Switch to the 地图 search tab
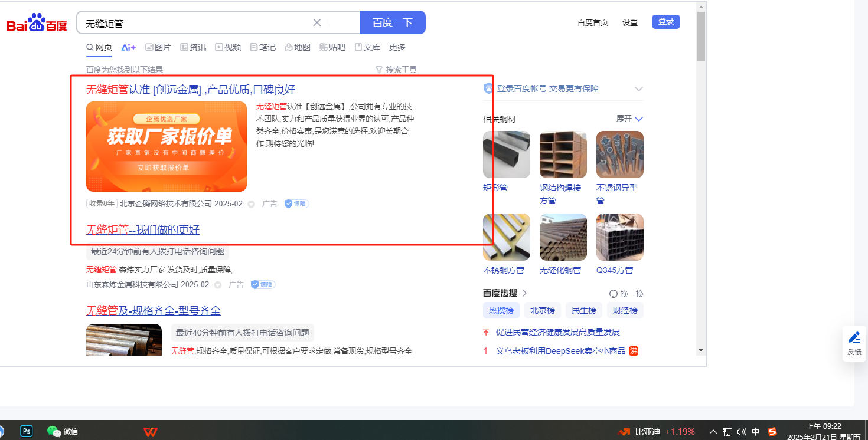868x440 pixels. click(x=298, y=47)
